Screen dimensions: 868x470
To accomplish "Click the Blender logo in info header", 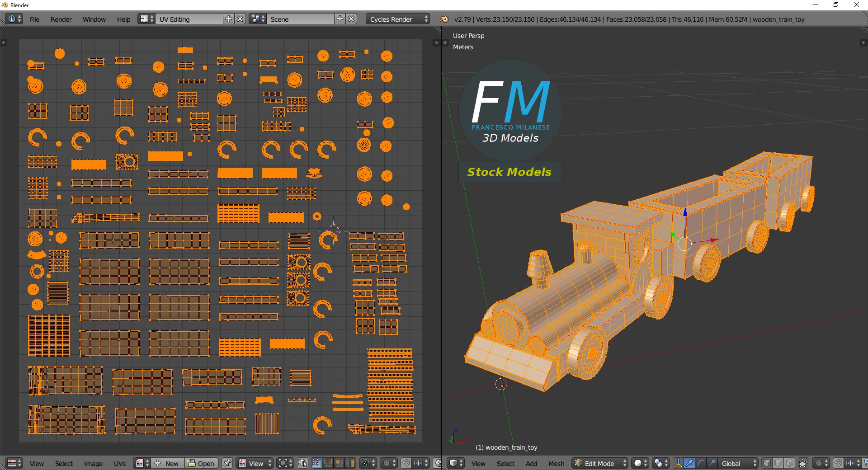I will click(x=444, y=19).
